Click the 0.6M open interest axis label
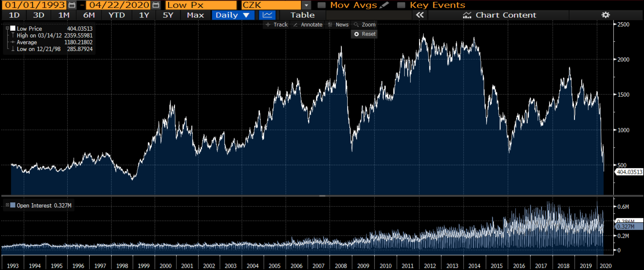 pos(623,207)
